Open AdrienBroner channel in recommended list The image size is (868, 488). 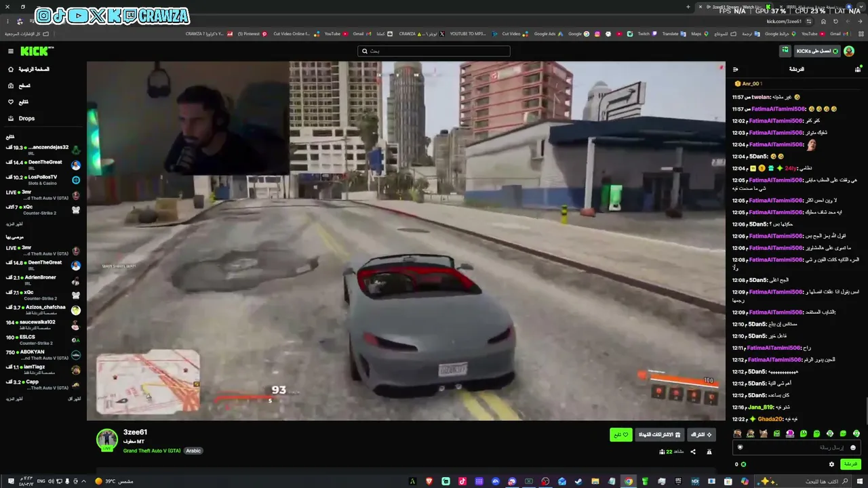pyautogui.click(x=43, y=280)
